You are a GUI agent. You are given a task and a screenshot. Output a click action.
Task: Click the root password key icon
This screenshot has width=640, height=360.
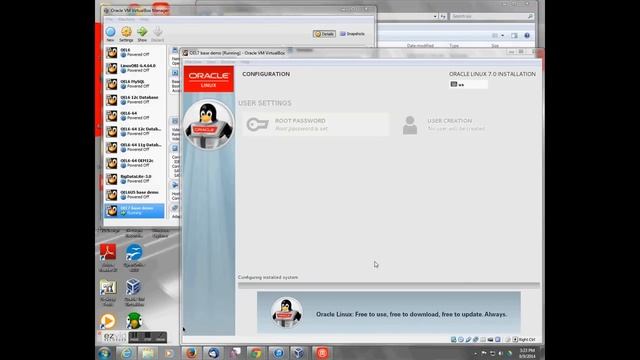click(x=258, y=124)
